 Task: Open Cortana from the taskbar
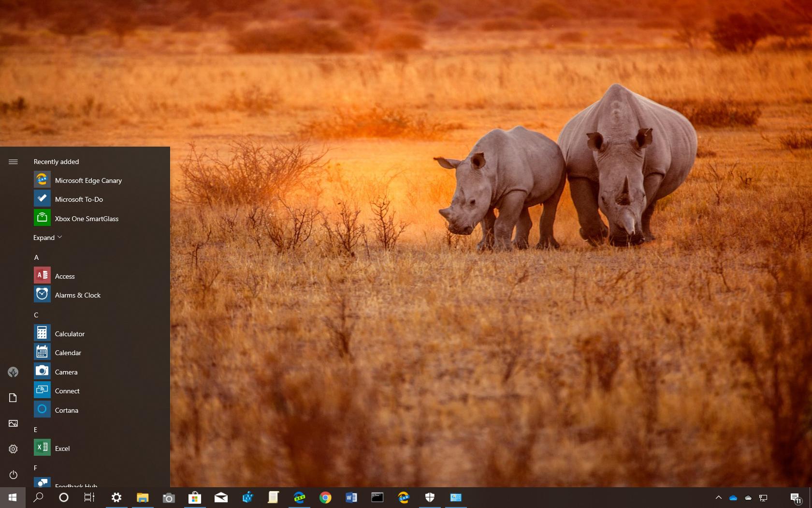[63, 497]
